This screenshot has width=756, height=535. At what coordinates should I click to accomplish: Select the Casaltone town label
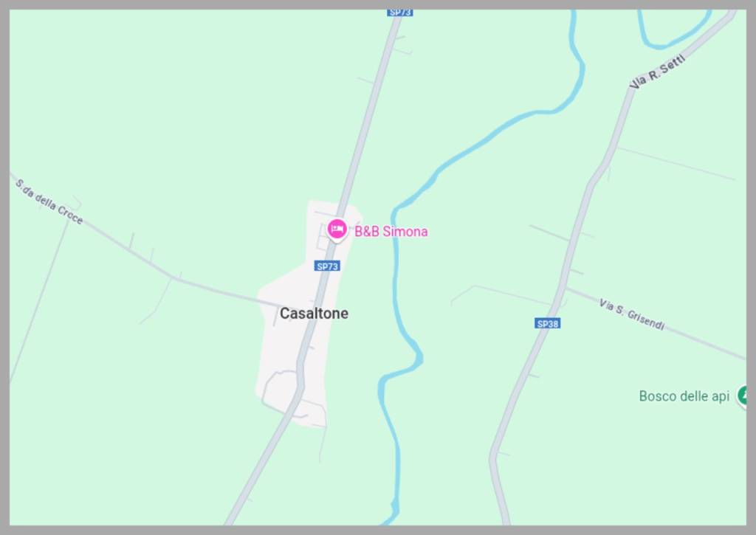(314, 314)
